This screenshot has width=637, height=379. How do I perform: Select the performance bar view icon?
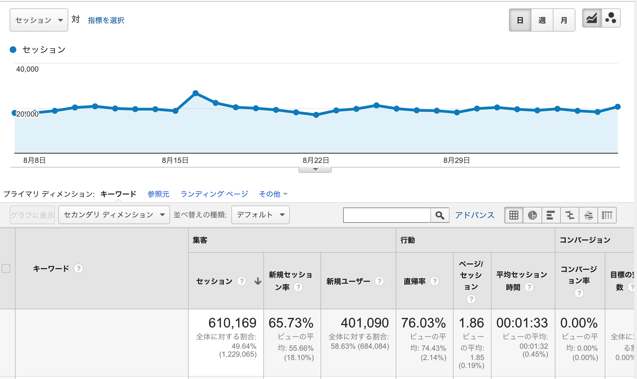551,215
